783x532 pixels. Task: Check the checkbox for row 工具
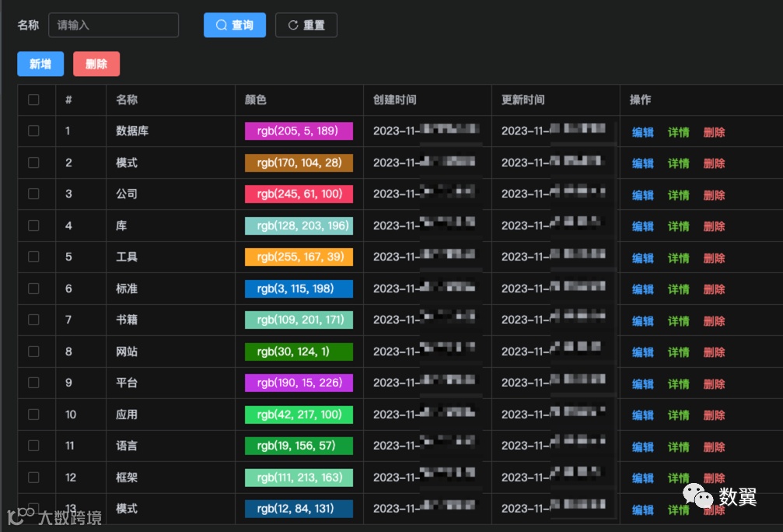click(33, 257)
